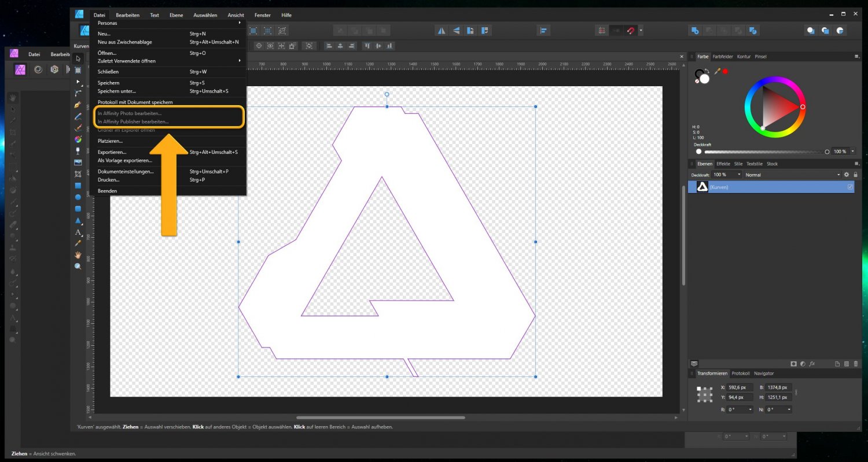This screenshot has height=462, width=868.
Task: Click Exportieren... in the Datei menu
Action: pos(112,152)
